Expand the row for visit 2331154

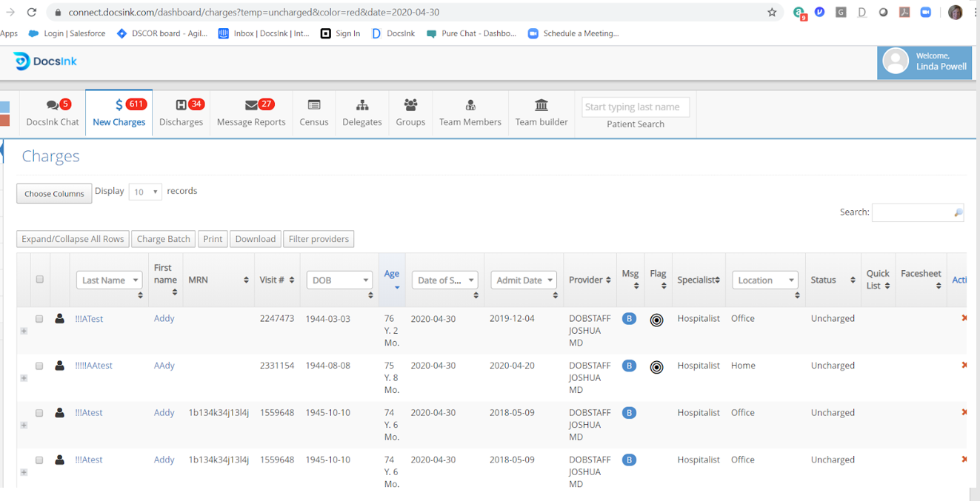coord(24,378)
